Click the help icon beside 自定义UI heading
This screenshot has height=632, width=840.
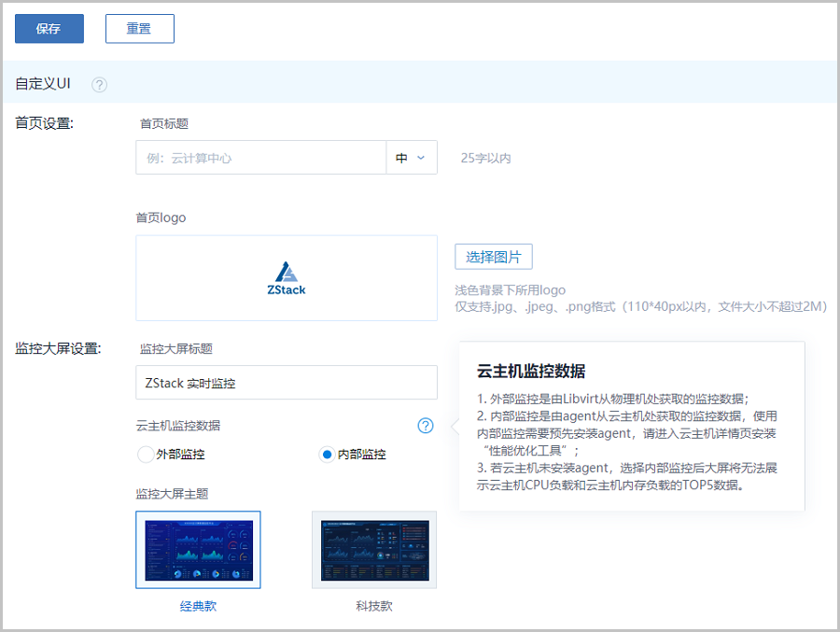tap(98, 83)
